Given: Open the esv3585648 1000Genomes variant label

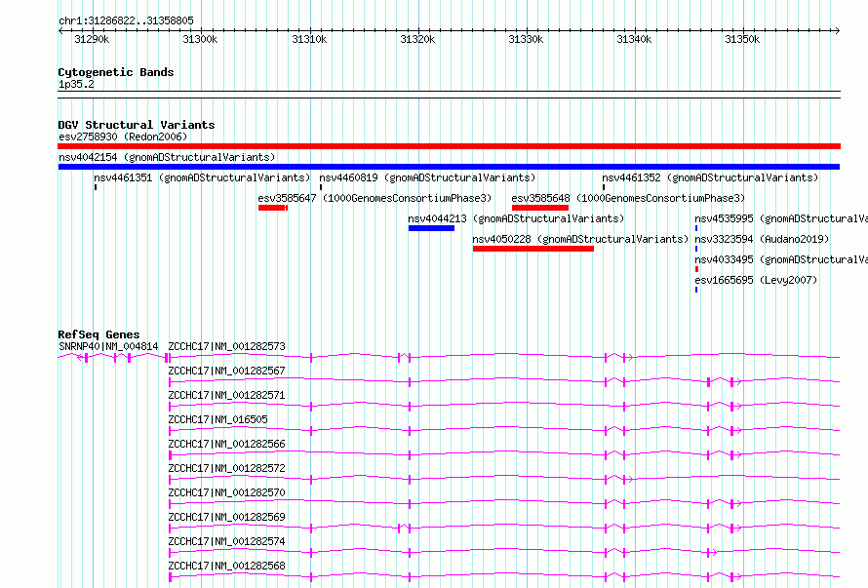Looking at the screenshot, I should pyautogui.click(x=628, y=198).
